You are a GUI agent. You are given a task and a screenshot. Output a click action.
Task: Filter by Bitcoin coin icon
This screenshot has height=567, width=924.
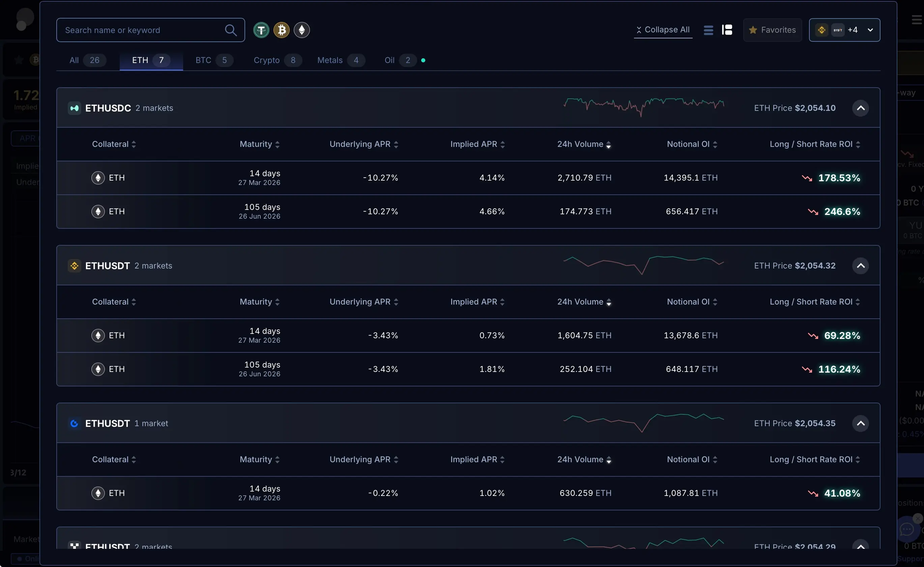click(x=281, y=30)
